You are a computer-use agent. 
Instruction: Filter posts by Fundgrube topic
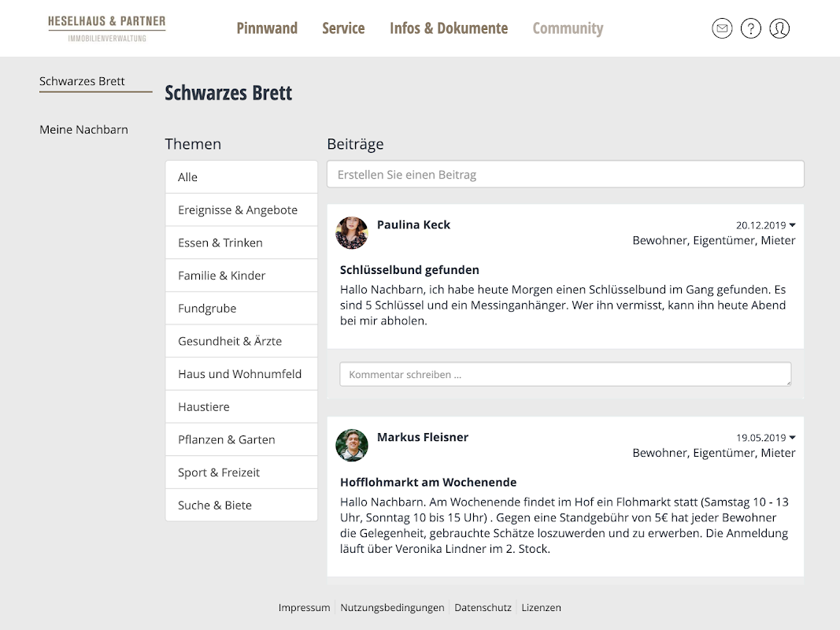click(x=242, y=309)
